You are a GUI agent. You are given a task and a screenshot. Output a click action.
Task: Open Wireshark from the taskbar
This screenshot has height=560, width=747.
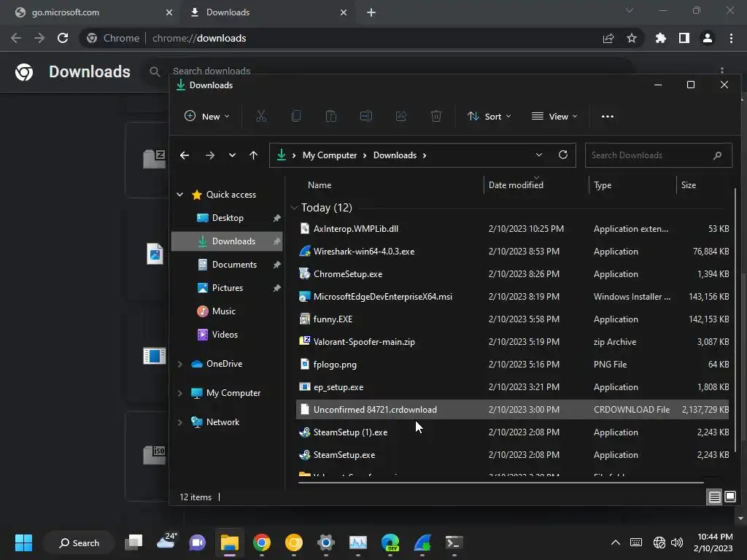pyautogui.click(x=422, y=542)
